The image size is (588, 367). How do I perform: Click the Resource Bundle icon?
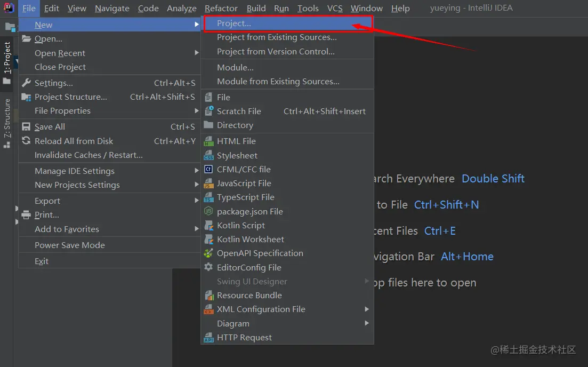click(x=208, y=296)
